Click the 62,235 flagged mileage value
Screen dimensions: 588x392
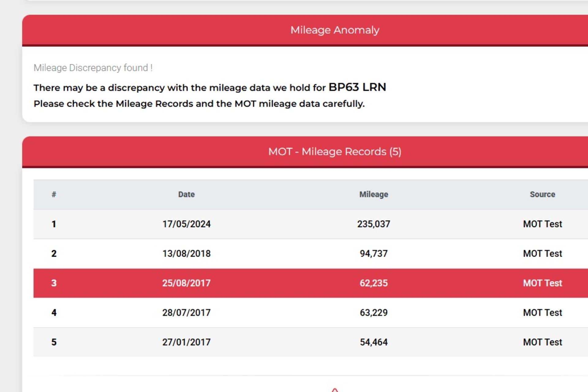373,283
